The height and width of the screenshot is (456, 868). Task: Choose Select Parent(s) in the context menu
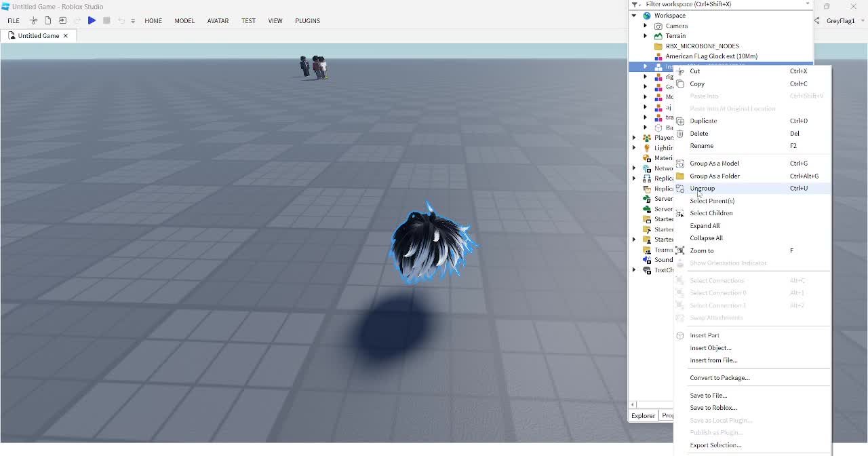click(x=752, y=201)
